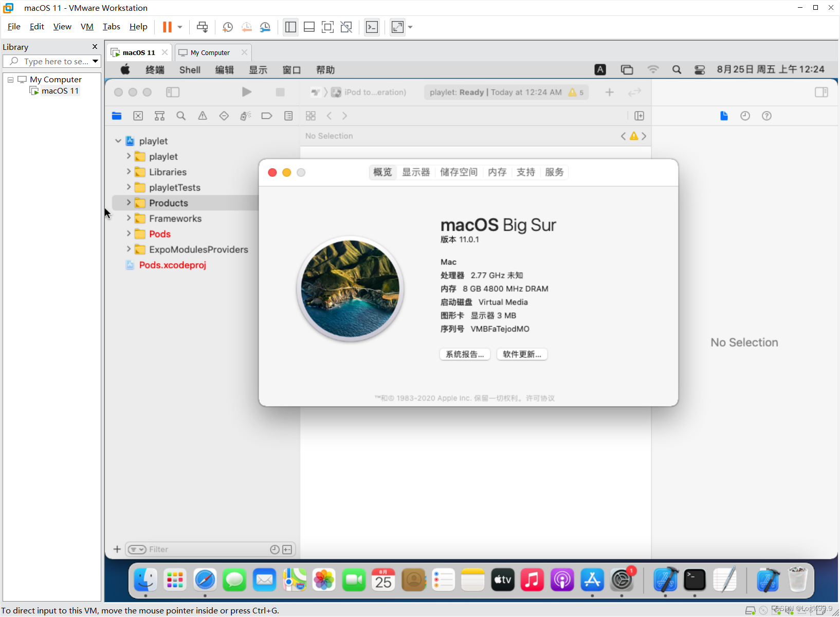This screenshot has width=840, height=617.
Task: Switch to the 内存 tab
Action: tap(497, 172)
